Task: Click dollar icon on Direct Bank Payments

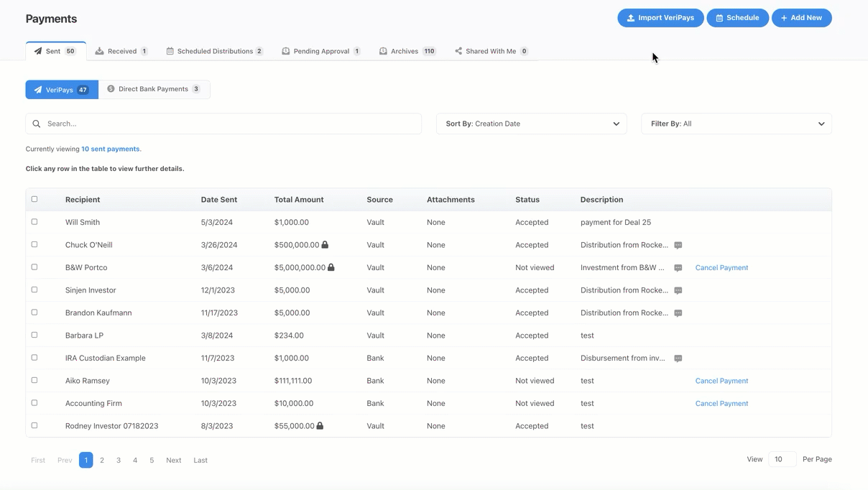Action: click(x=111, y=89)
